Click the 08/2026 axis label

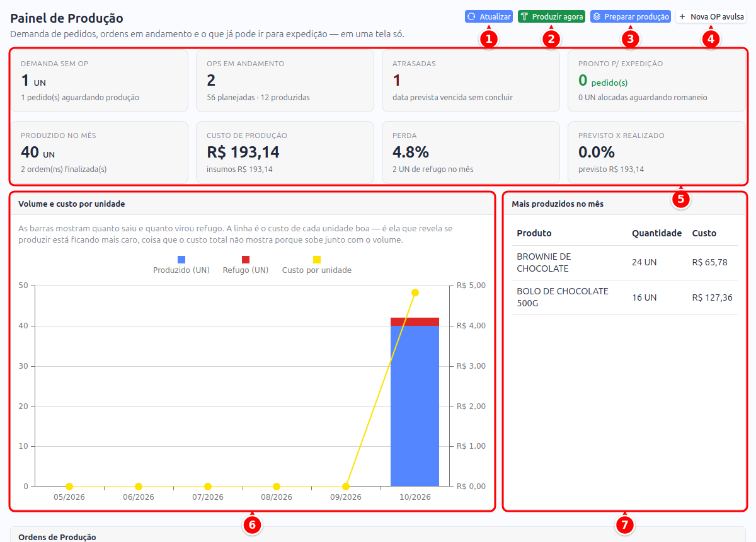277,497
